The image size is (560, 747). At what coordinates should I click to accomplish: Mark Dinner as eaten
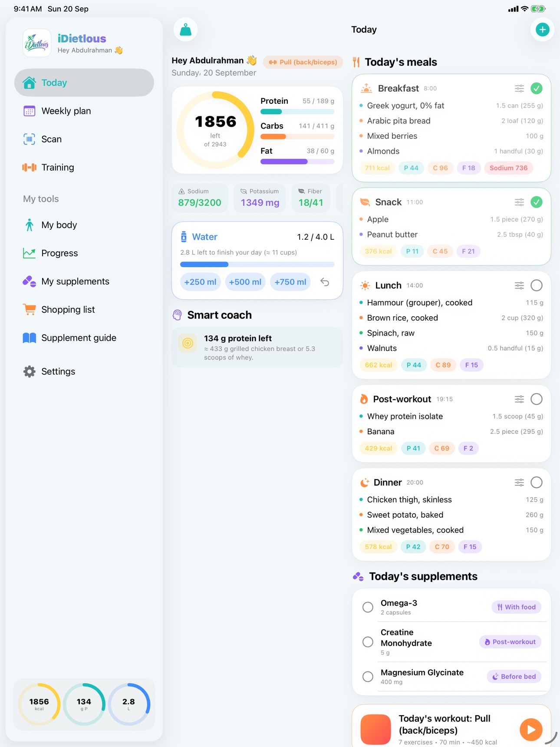[x=537, y=483]
